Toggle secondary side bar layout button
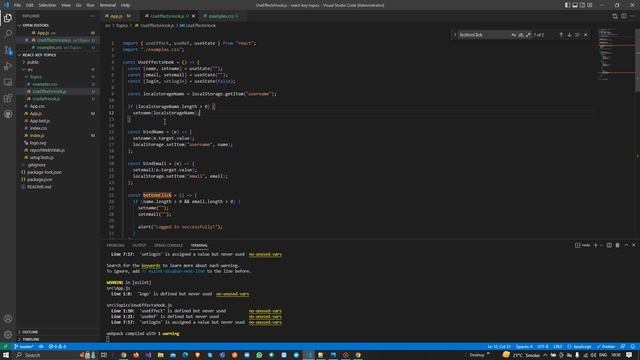This screenshot has width=640, height=360. click(582, 5)
